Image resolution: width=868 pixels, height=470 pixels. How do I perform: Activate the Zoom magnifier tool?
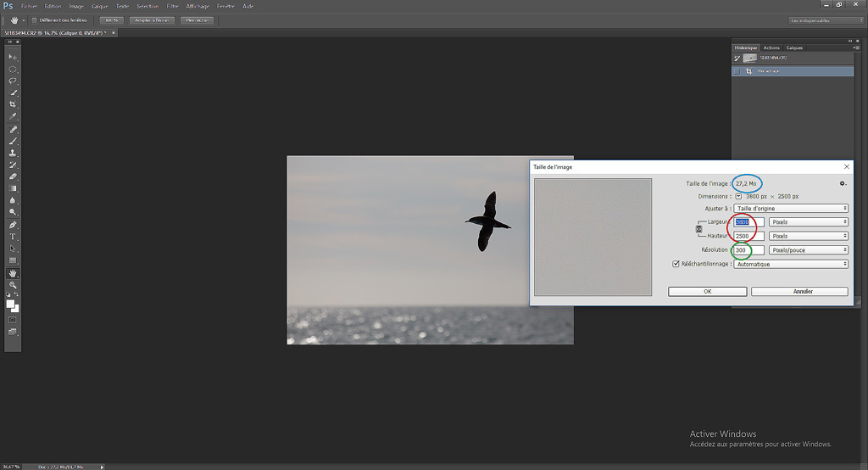pyautogui.click(x=13, y=286)
